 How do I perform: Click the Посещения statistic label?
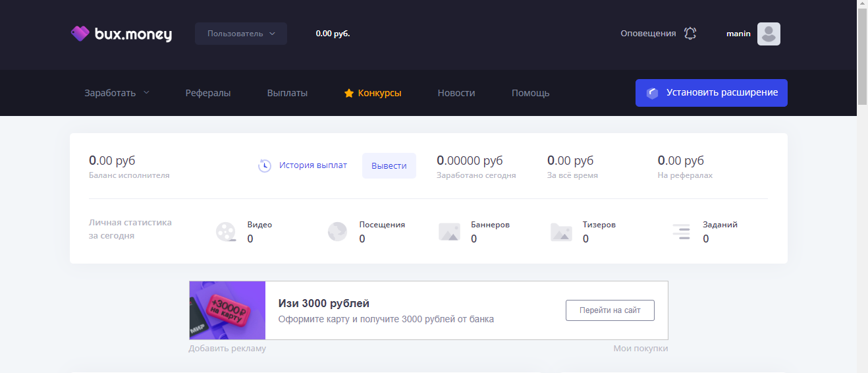pyautogui.click(x=382, y=225)
